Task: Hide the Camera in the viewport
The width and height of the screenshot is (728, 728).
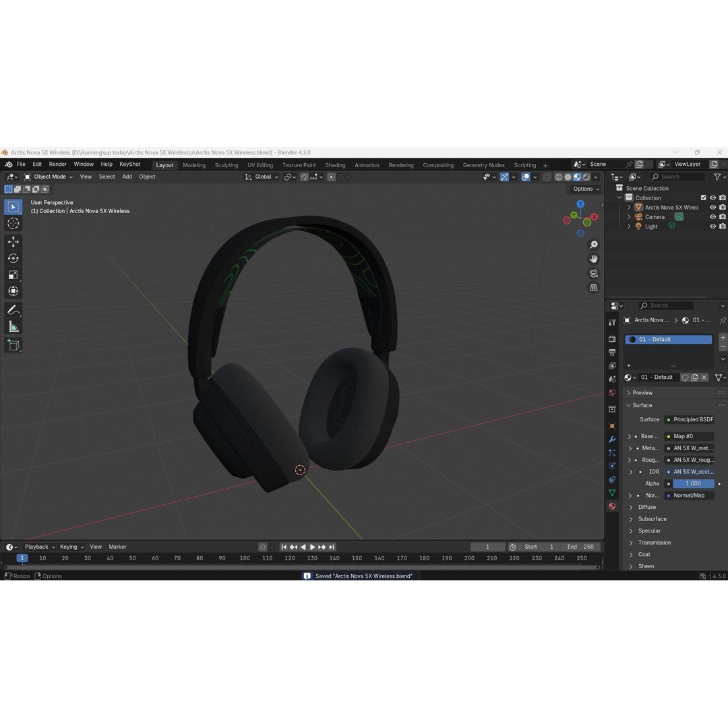Action: 712,217
